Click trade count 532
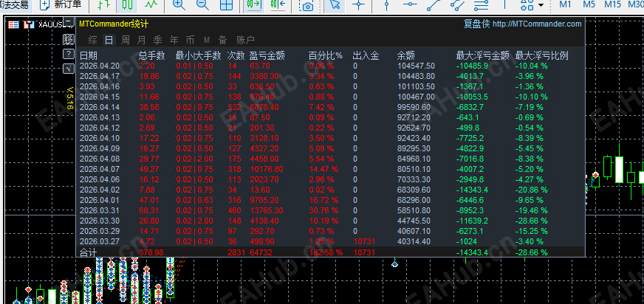 pyautogui.click(x=234, y=107)
